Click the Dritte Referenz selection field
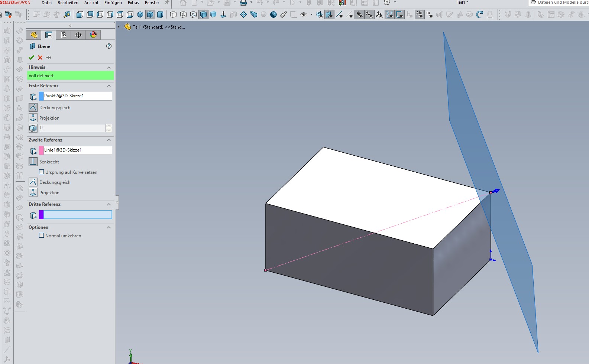Screen dimensions: 589x364 (78, 215)
